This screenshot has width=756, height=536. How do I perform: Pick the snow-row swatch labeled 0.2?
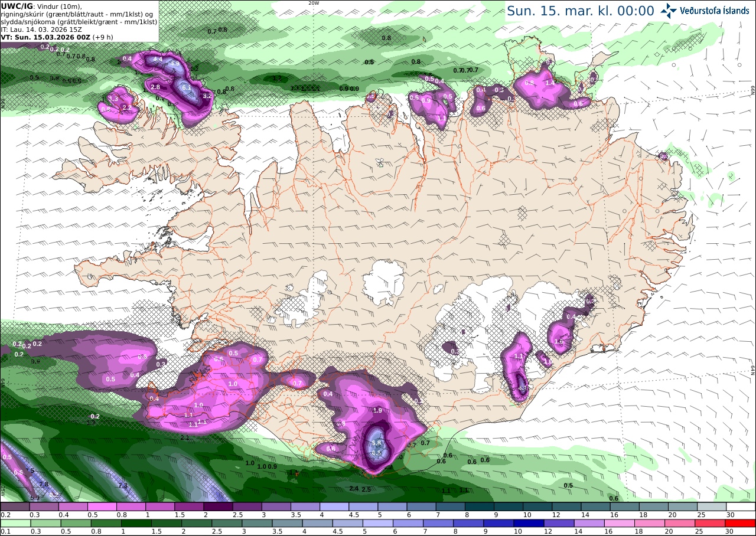click(x=15, y=506)
